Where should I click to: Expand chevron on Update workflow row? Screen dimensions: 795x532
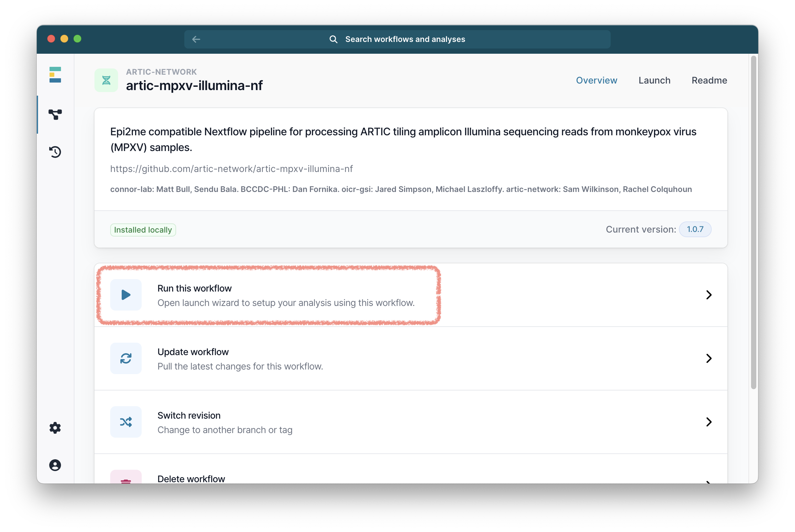click(709, 358)
